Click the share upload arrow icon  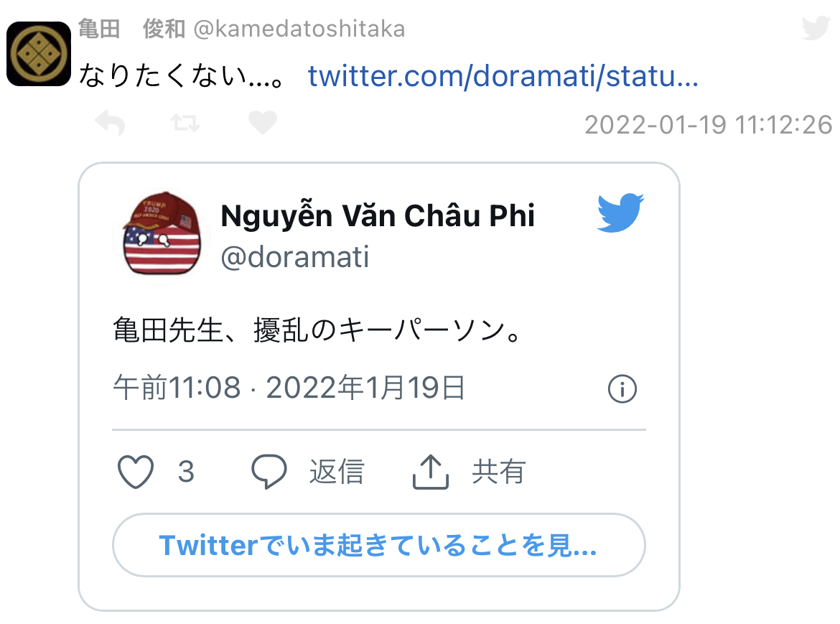[430, 471]
